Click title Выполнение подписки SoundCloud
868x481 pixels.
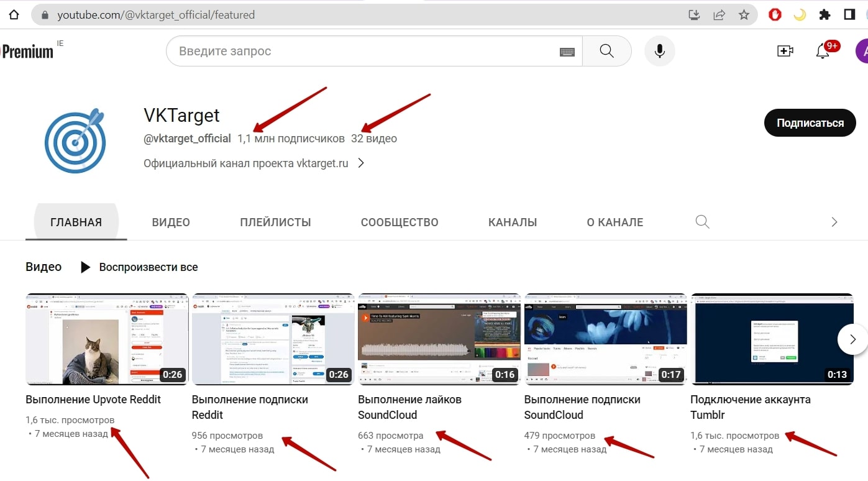582,407
